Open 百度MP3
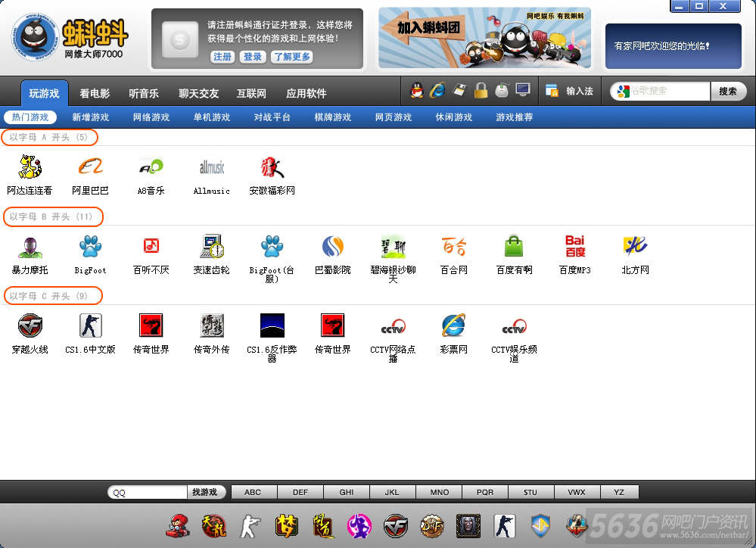The height and width of the screenshot is (548, 756). coord(574,255)
